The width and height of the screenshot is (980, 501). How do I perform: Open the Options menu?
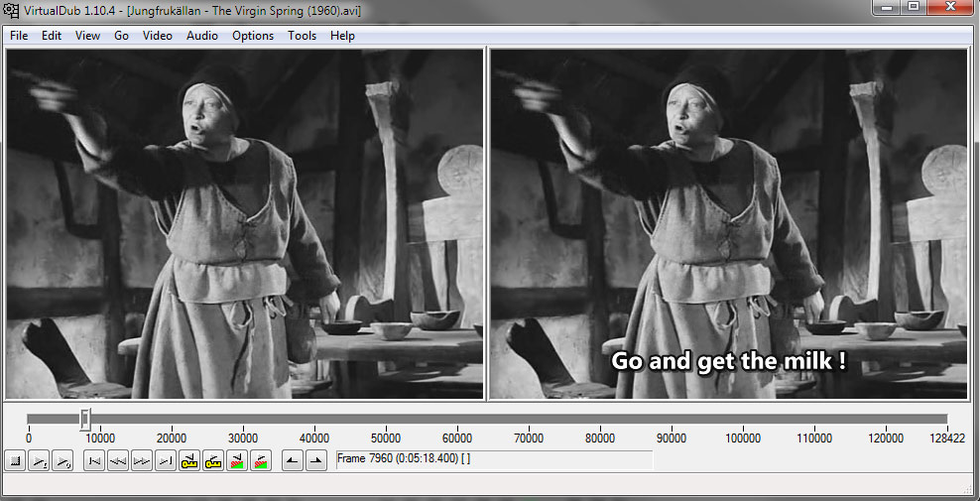point(253,36)
